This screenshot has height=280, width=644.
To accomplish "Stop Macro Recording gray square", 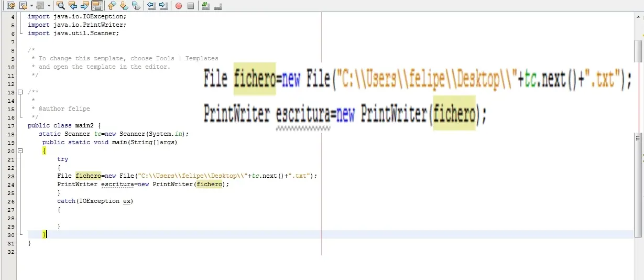I will [191, 6].
